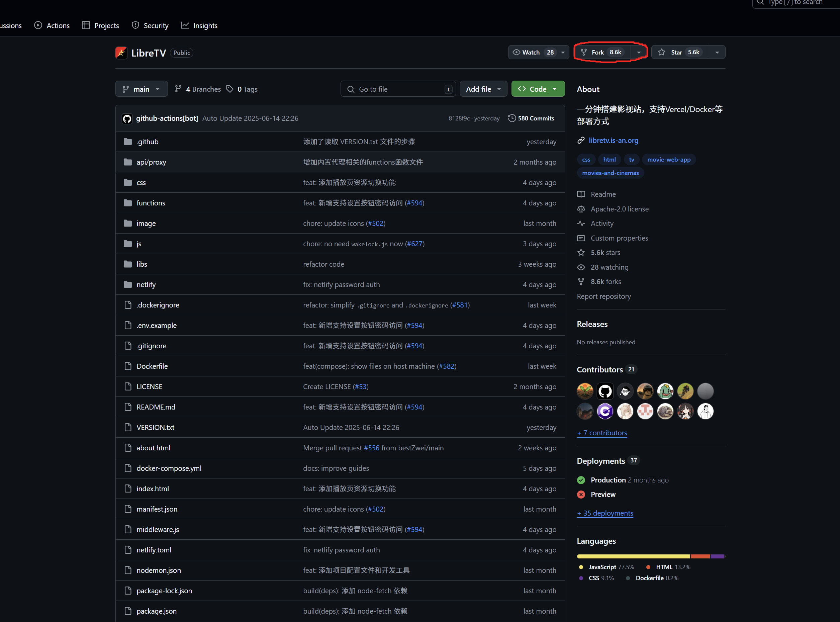Click the Readme book icon
Viewport: 840px width, 622px height.
click(x=581, y=194)
